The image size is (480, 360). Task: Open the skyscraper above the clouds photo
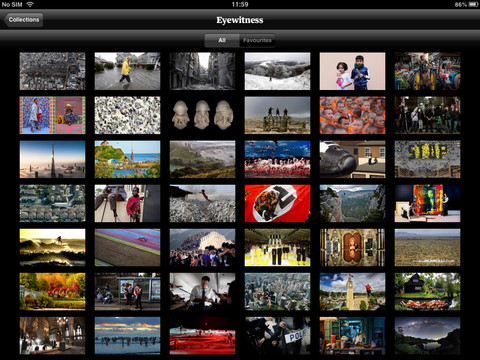52,159
